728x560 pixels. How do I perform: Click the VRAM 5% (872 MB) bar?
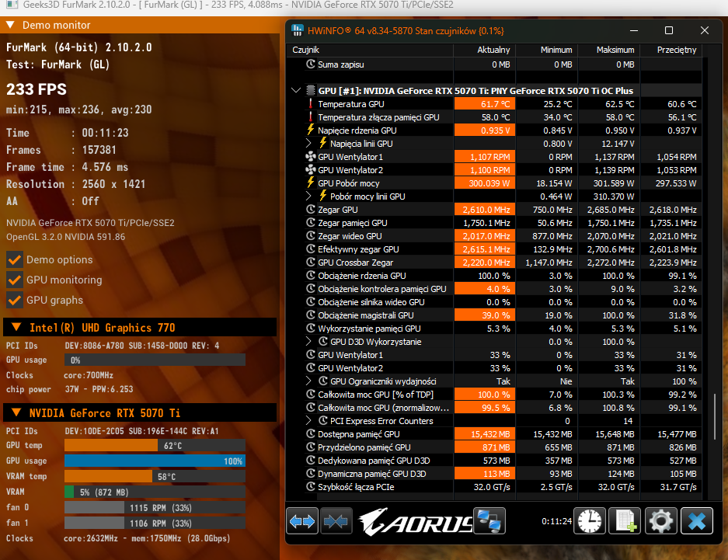pyautogui.click(x=155, y=492)
